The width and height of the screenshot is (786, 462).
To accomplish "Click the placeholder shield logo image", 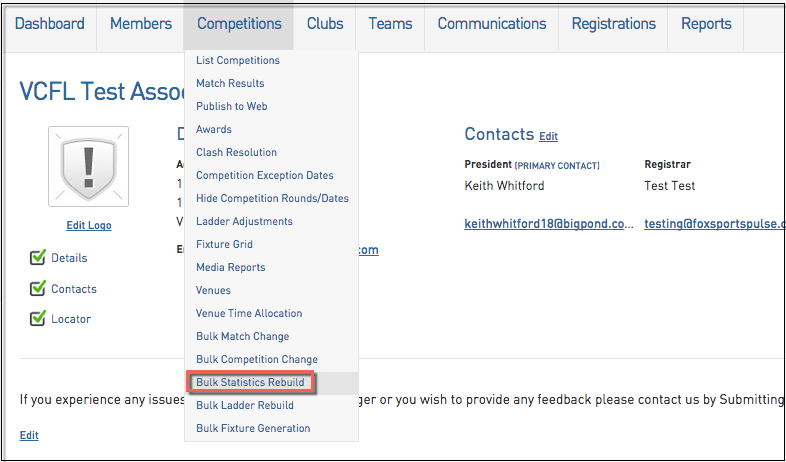I will pos(88,166).
